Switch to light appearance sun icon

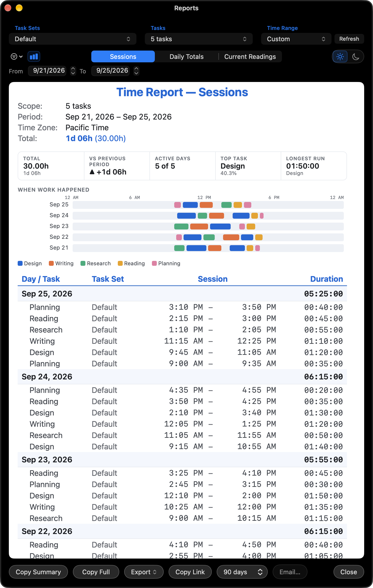coord(340,57)
